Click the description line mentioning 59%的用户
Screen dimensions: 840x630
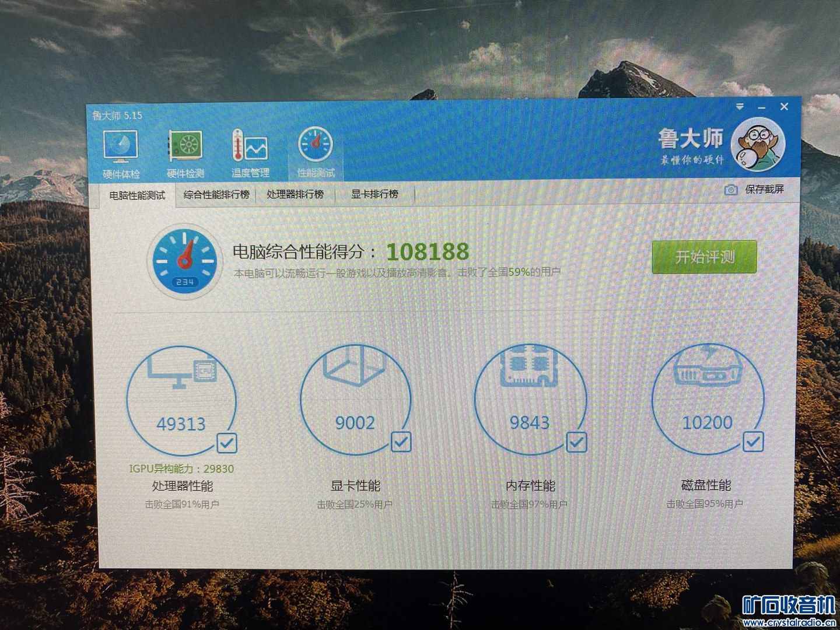coord(397,272)
